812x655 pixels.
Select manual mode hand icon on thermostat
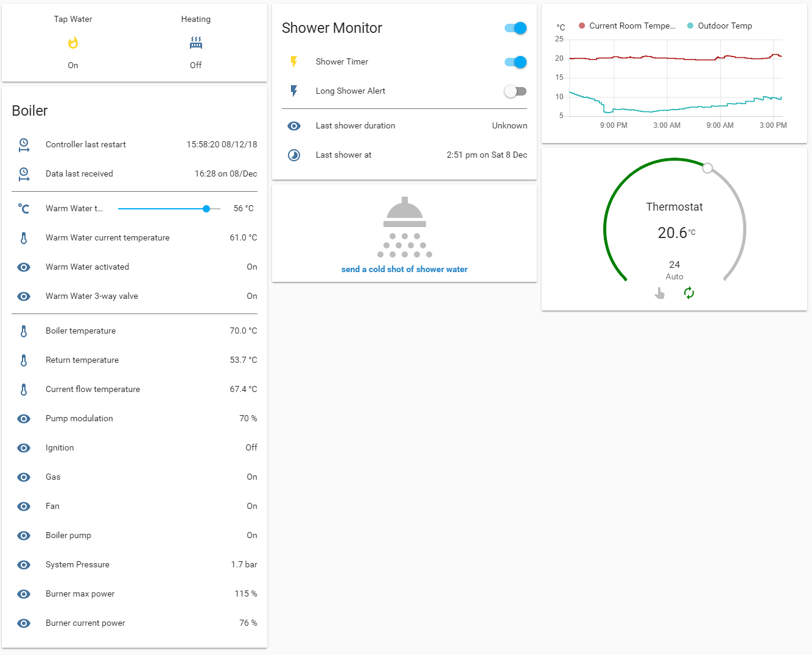(660, 293)
